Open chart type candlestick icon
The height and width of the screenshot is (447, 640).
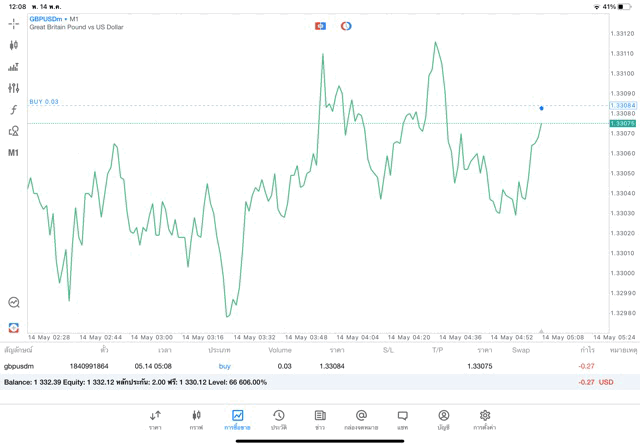pos(13,45)
